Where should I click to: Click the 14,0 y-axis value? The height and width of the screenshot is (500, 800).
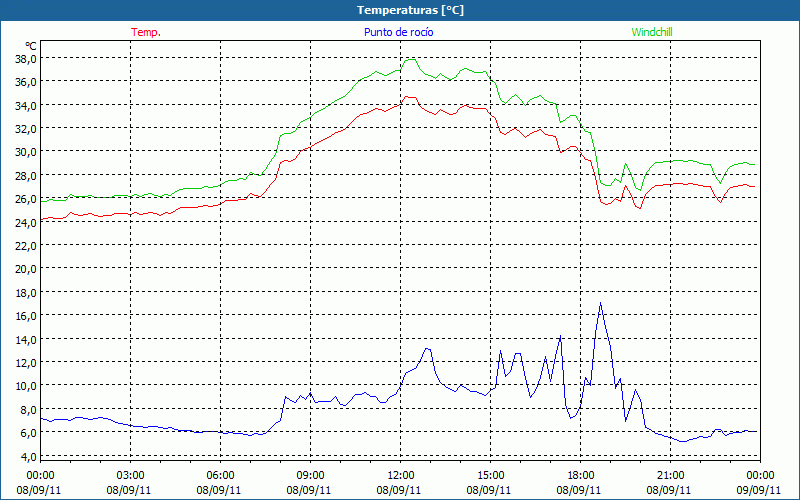(x=26, y=339)
